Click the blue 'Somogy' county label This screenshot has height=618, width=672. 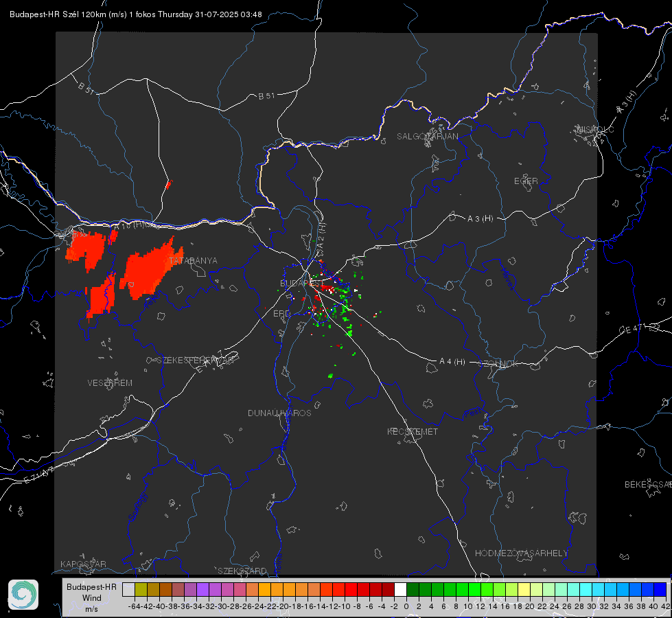pyautogui.click(x=138, y=507)
